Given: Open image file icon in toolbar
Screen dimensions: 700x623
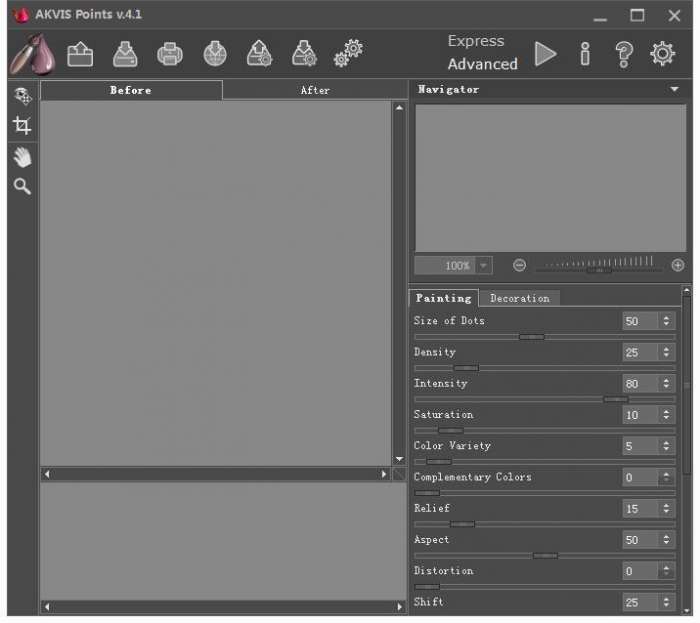Looking at the screenshot, I should pyautogui.click(x=80, y=54).
